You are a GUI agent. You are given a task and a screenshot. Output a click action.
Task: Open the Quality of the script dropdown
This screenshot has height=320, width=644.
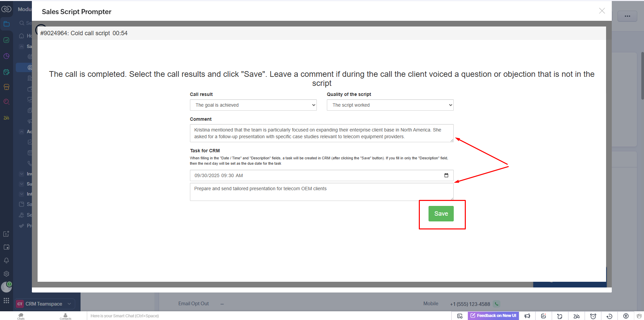click(x=390, y=105)
